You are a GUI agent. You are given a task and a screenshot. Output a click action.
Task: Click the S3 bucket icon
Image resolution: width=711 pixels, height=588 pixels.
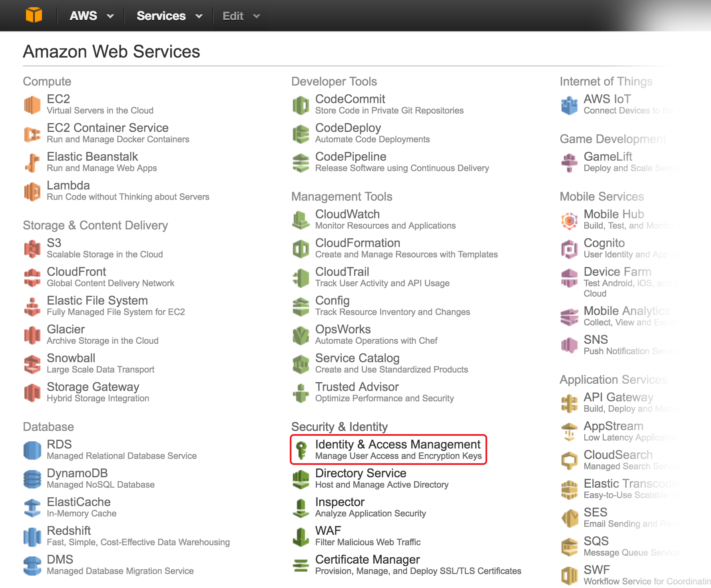click(32, 249)
